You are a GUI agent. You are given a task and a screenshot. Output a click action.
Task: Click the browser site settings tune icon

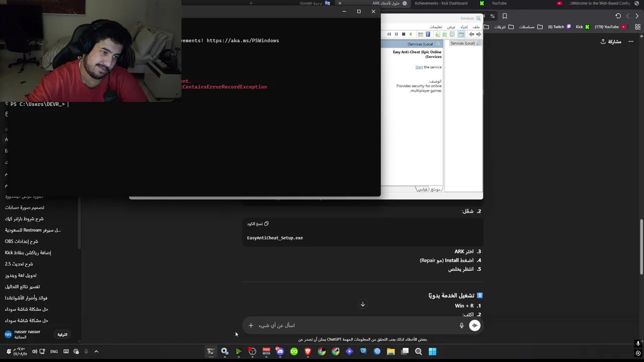click(493, 16)
